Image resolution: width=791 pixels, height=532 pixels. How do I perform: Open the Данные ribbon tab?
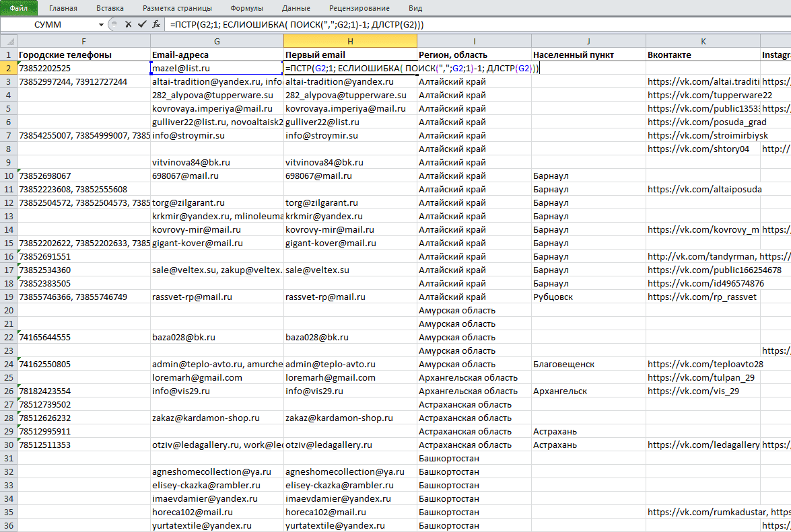296,8
